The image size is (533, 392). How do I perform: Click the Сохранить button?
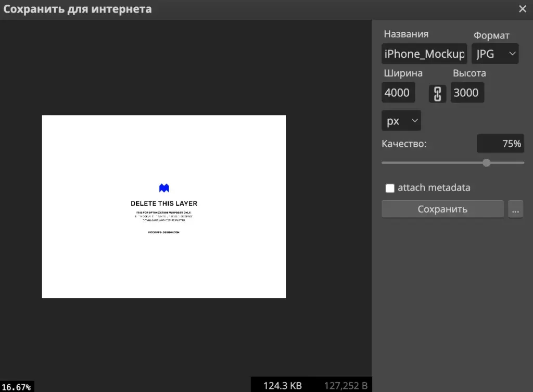[442, 209]
